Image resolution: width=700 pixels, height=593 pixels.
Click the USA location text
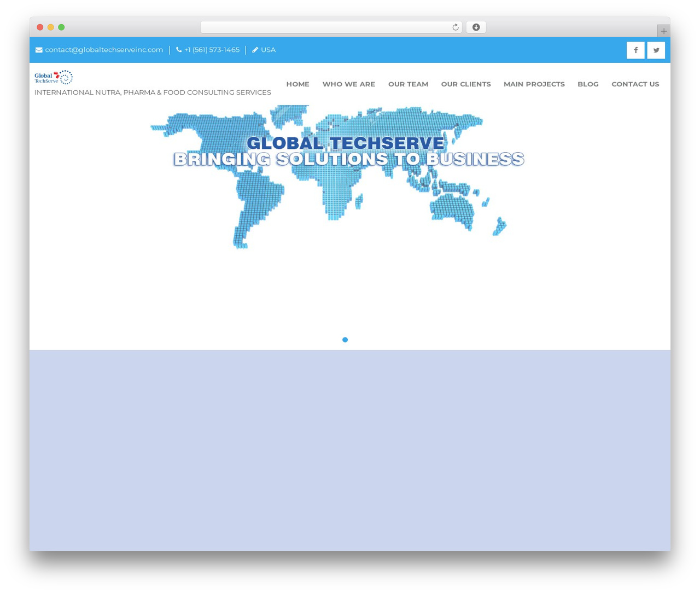(268, 50)
